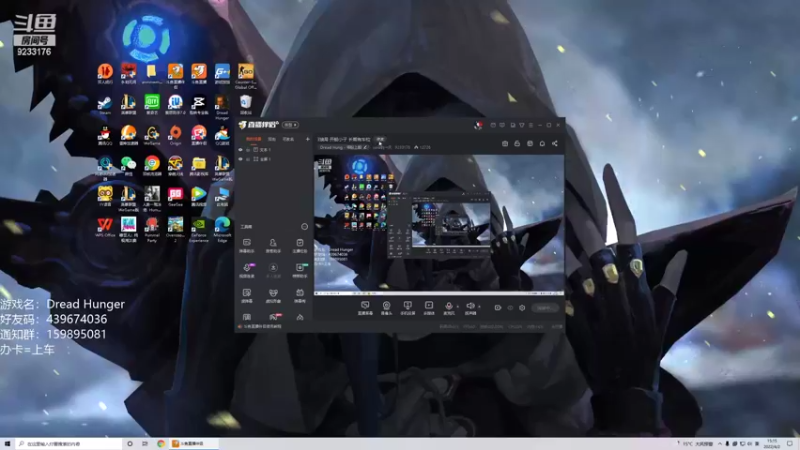The height and width of the screenshot is (450, 800).
Task: Open the Recycle Bin on the desktop
Action: coord(245,104)
